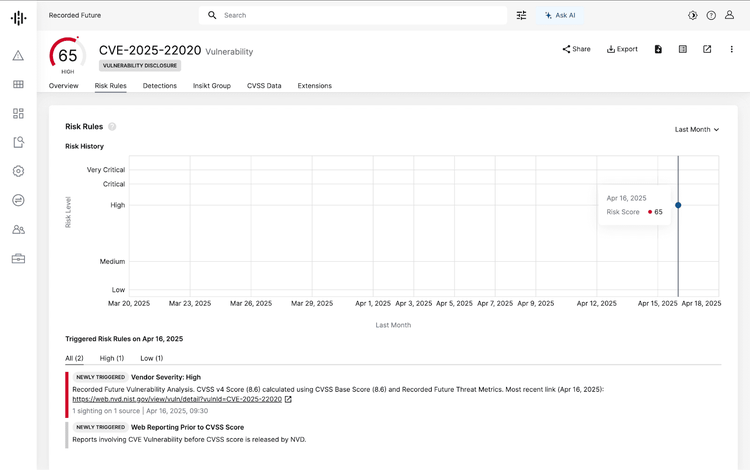
Task: Switch to the CVSS Data tab
Action: tap(264, 86)
